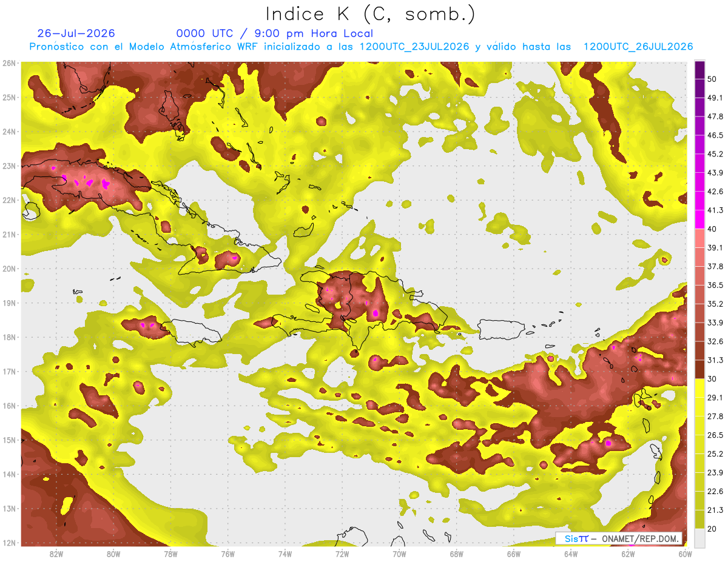Click the colorbar value '27.8'
This screenshot has height=562, width=728.
click(715, 416)
